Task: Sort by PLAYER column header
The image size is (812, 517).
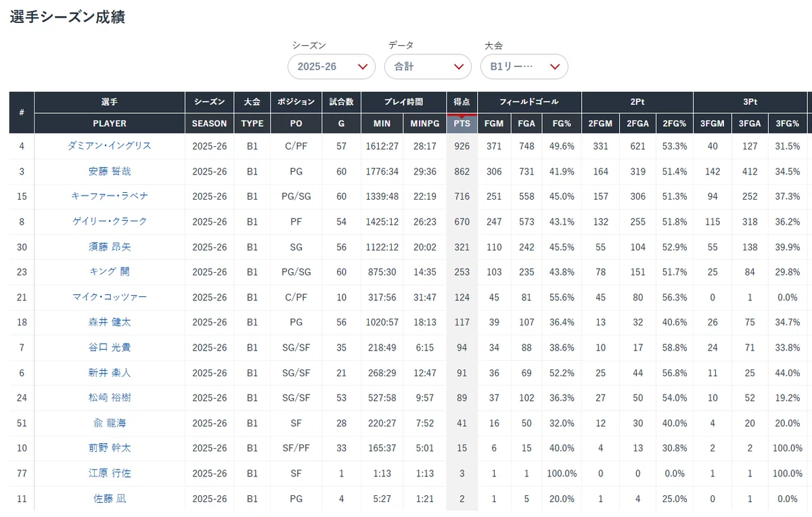Action: 110,124
